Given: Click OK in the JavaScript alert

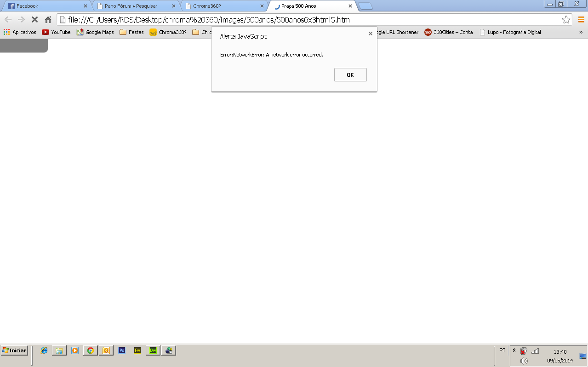Looking at the screenshot, I should (350, 75).
